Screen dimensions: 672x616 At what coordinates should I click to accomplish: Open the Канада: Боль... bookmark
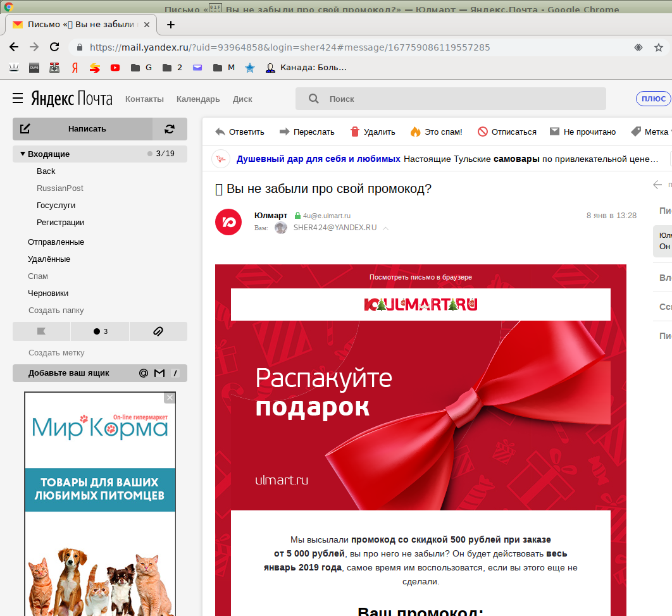coord(306,68)
